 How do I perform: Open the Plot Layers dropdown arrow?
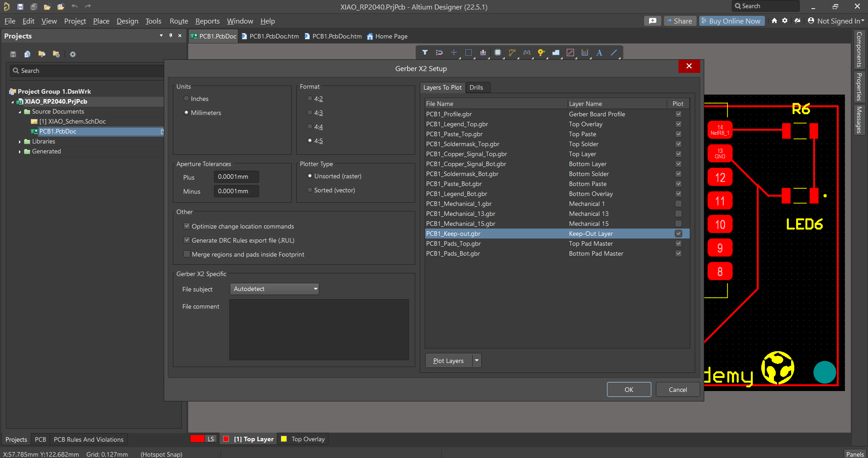click(477, 361)
